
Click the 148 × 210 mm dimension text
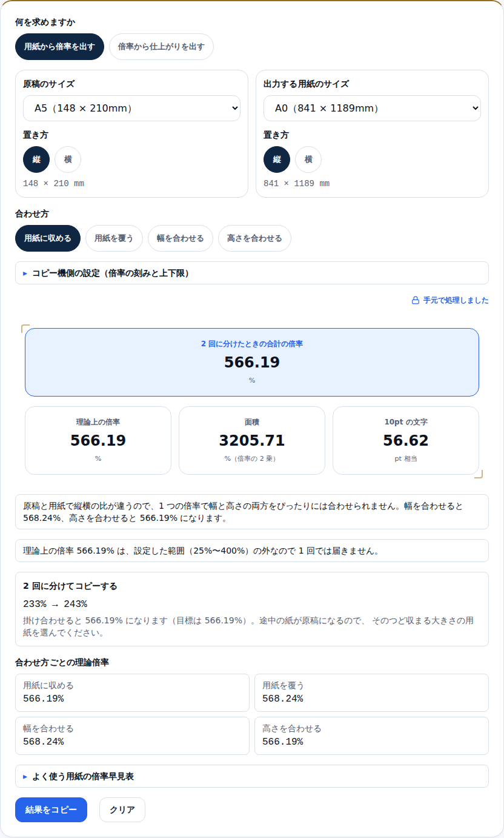53,183
